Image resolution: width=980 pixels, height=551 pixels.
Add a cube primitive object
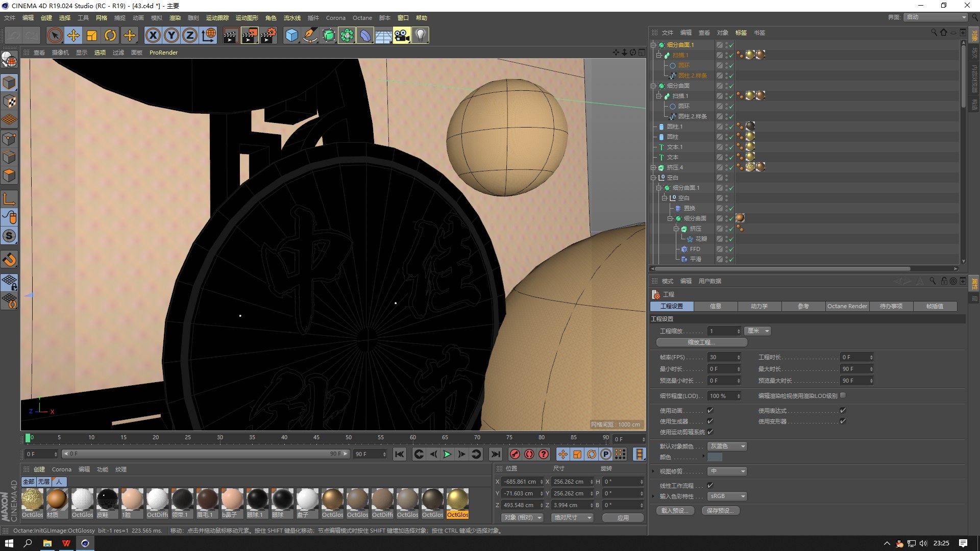click(x=291, y=35)
